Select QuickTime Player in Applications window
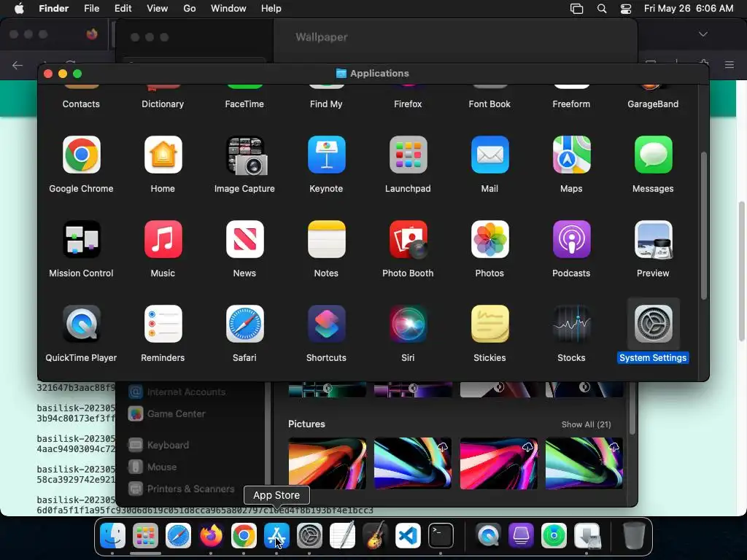The height and width of the screenshot is (560, 747). tap(82, 324)
